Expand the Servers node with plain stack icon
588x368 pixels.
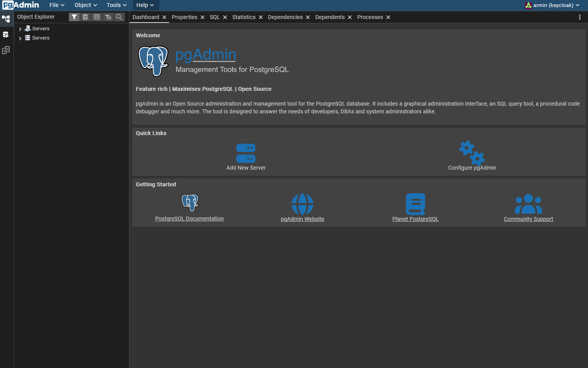click(20, 38)
